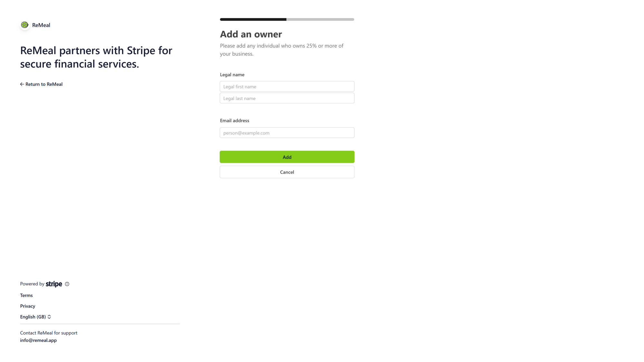Focus the Legal first name field
Viewport: 644px width, 362px height.
(x=287, y=87)
